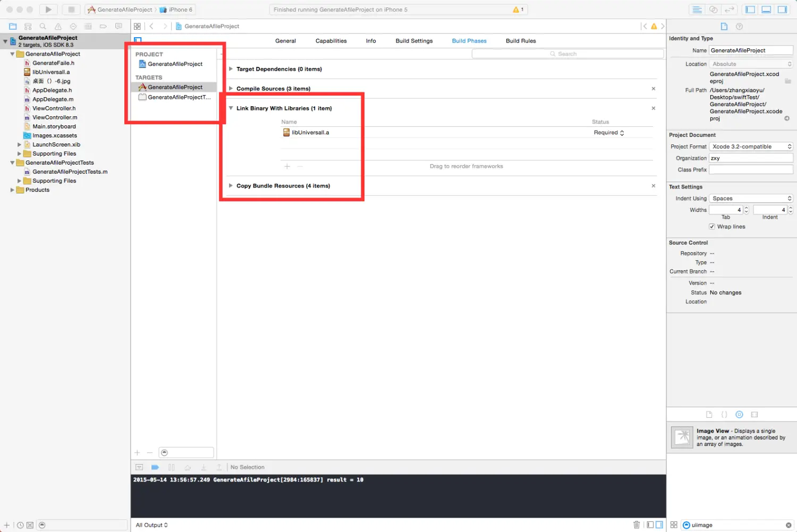Open the file template library icon
The height and width of the screenshot is (532, 797).
click(x=709, y=415)
